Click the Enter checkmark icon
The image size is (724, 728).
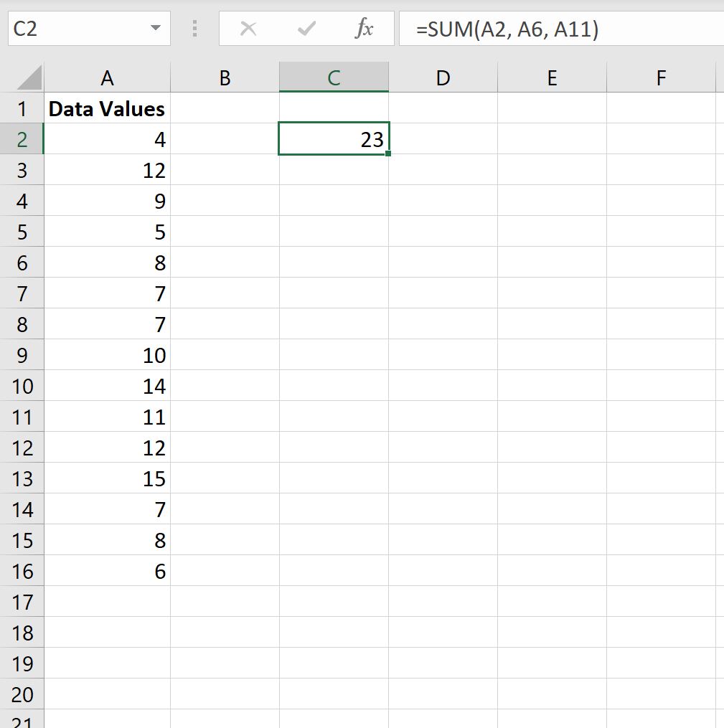point(306,29)
